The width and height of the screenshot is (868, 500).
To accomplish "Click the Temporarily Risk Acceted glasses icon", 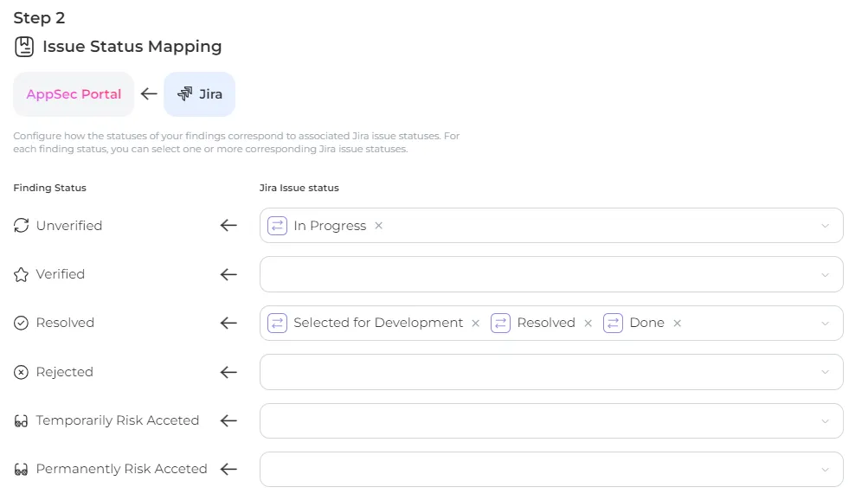I will [x=22, y=421].
